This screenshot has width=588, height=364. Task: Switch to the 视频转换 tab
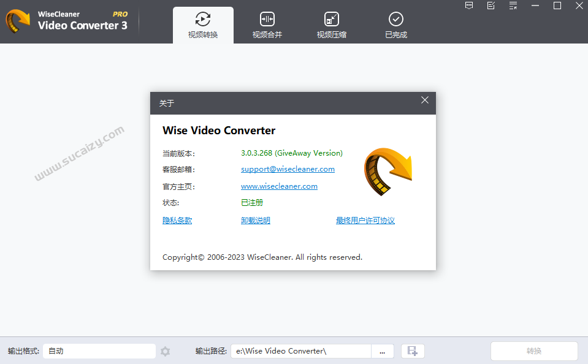click(203, 25)
